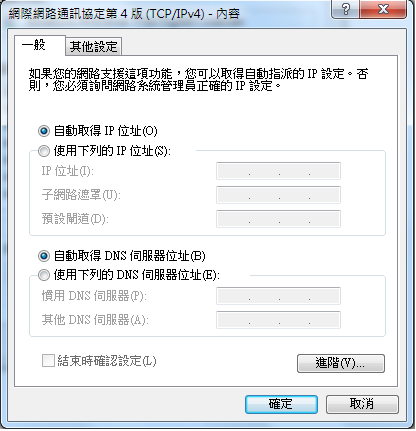Confirm settings with 確定 button
Screen dimensions: 416x431
point(281,404)
